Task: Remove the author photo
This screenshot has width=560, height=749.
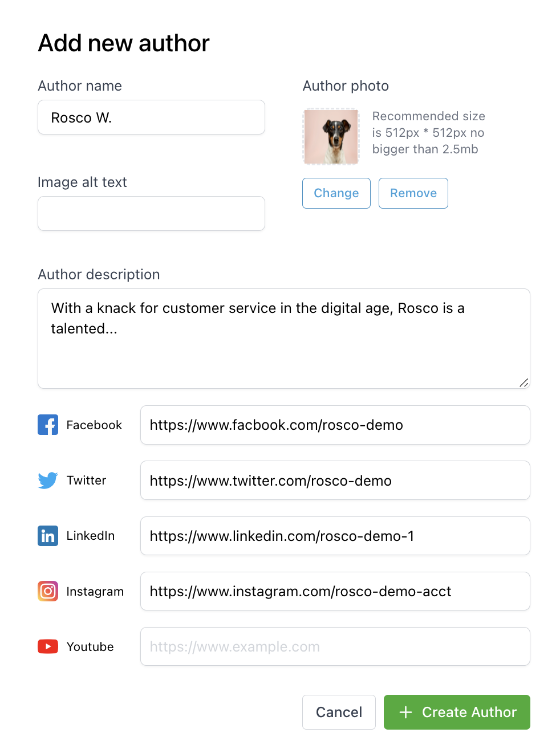Action: point(413,193)
